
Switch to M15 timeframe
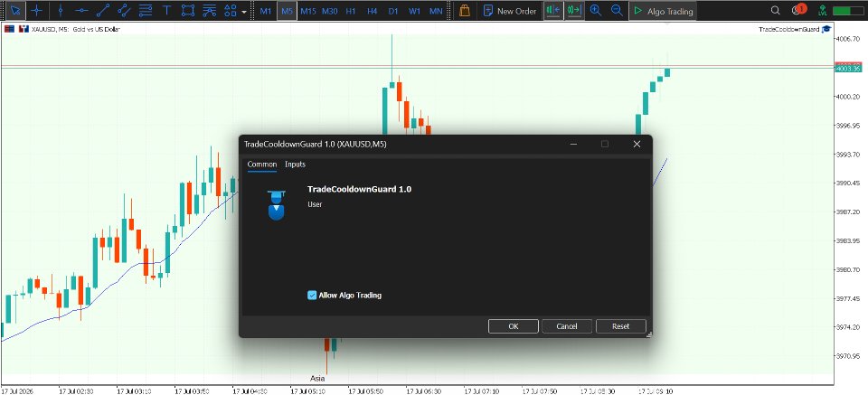tap(307, 11)
